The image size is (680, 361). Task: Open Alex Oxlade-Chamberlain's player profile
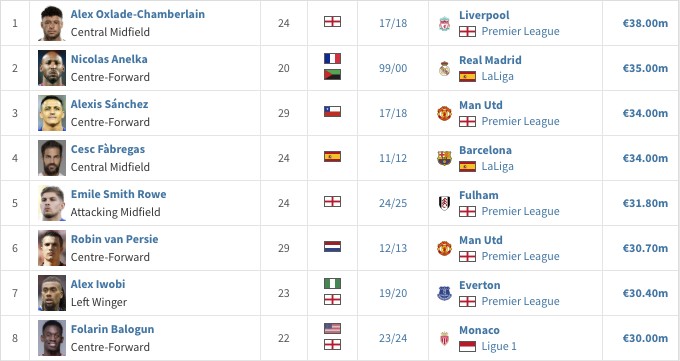point(137,14)
